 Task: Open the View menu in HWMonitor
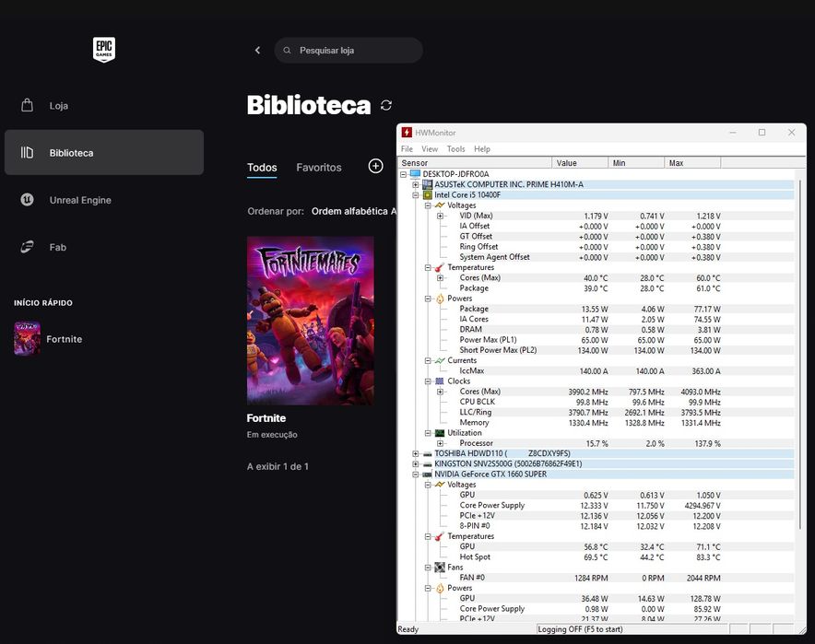(430, 149)
